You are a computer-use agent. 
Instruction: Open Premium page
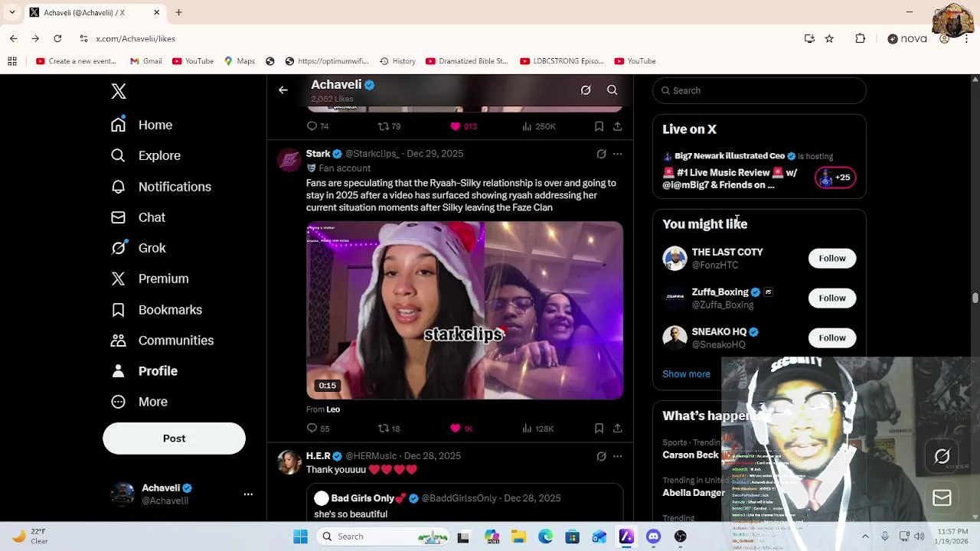149,279
